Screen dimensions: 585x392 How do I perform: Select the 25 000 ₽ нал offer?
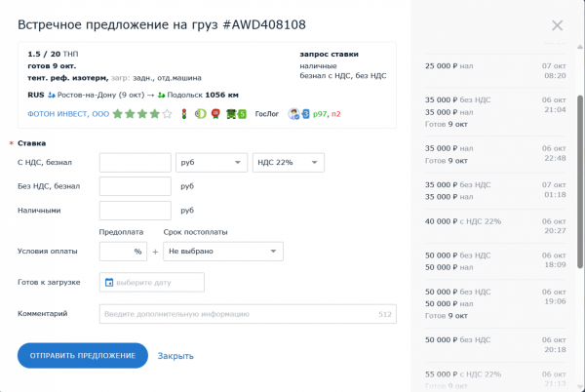(495, 71)
